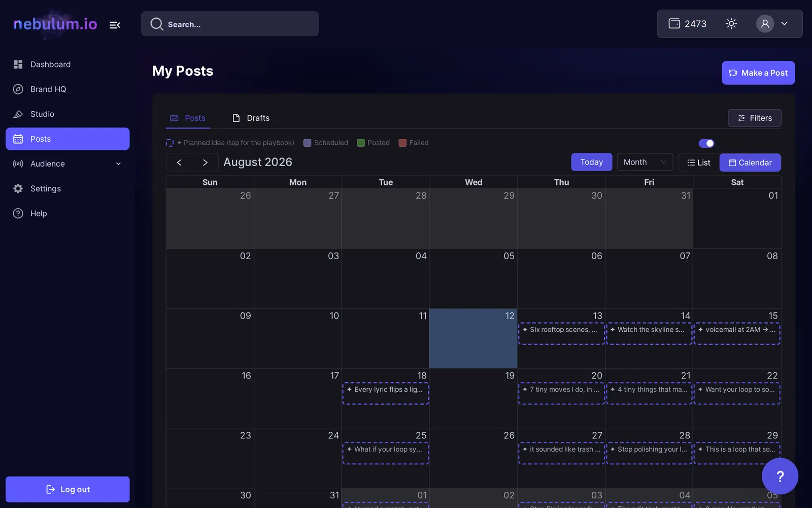Click the Log out button

pos(67,489)
